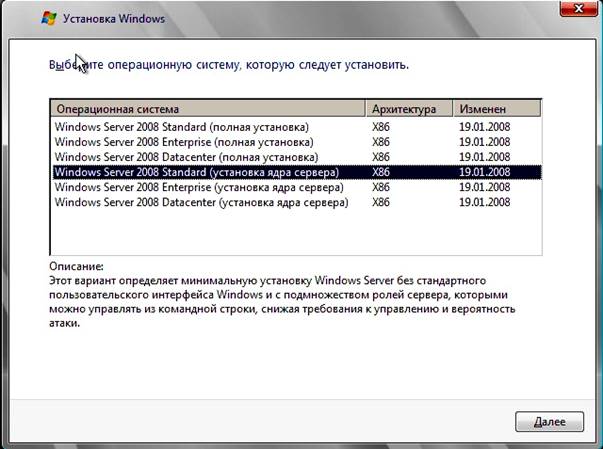
Task: Click date 19.01.2008 in highlighted Standard core row
Action: tap(485, 172)
